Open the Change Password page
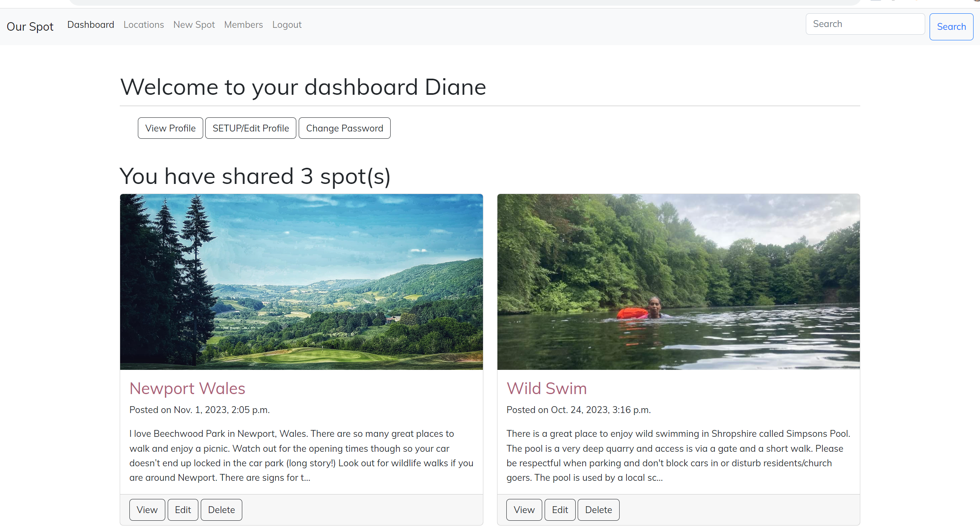 344,128
